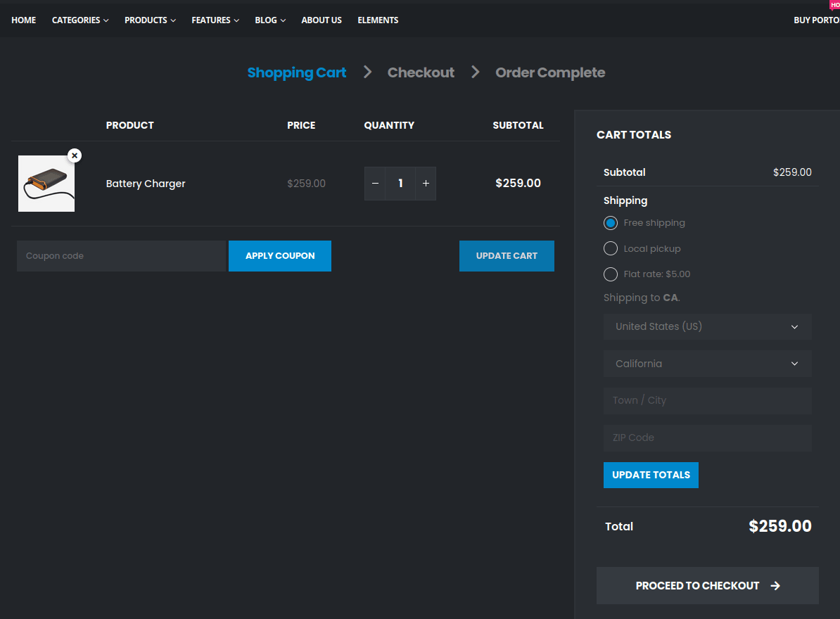Click the chevron on the country selector

[x=794, y=326]
